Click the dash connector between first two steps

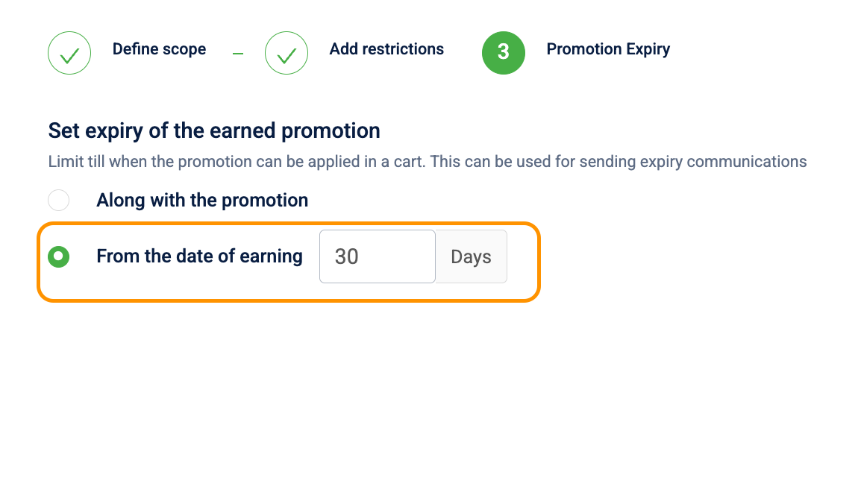(x=238, y=54)
